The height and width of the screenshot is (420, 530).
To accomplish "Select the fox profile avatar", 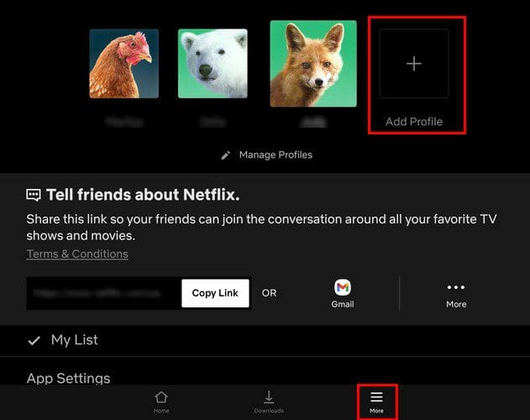I will [x=313, y=64].
